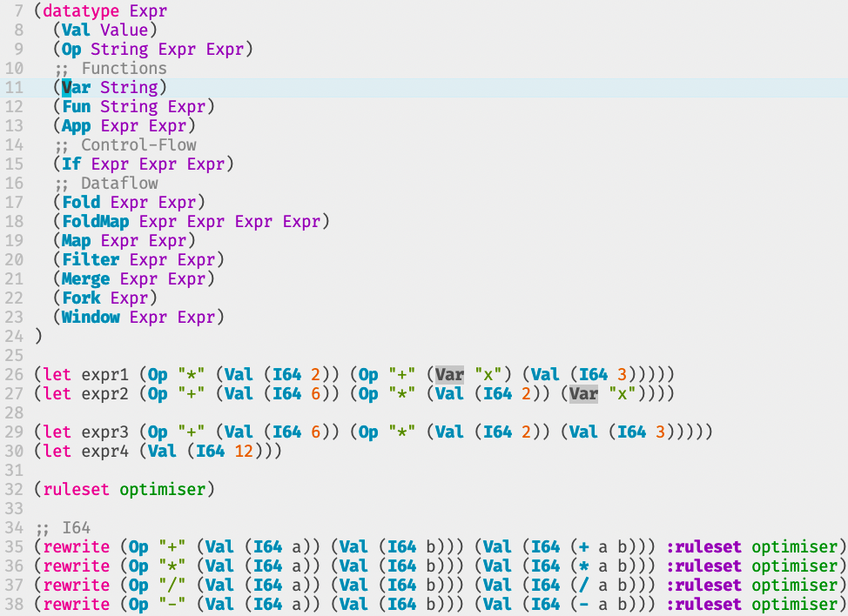Click 'expr3' identifier on line 29

105,432
